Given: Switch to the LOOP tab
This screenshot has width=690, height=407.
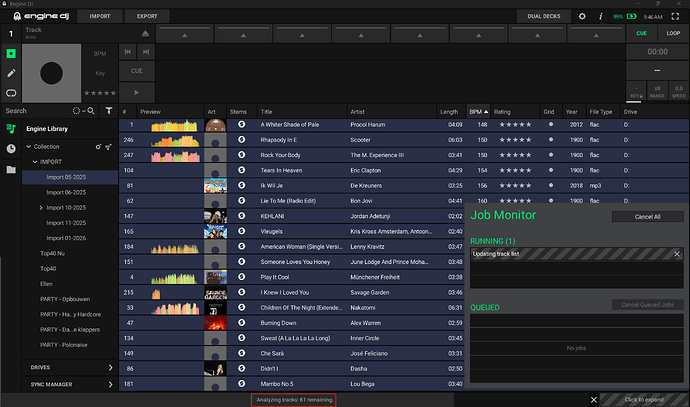Looking at the screenshot, I should [x=673, y=33].
